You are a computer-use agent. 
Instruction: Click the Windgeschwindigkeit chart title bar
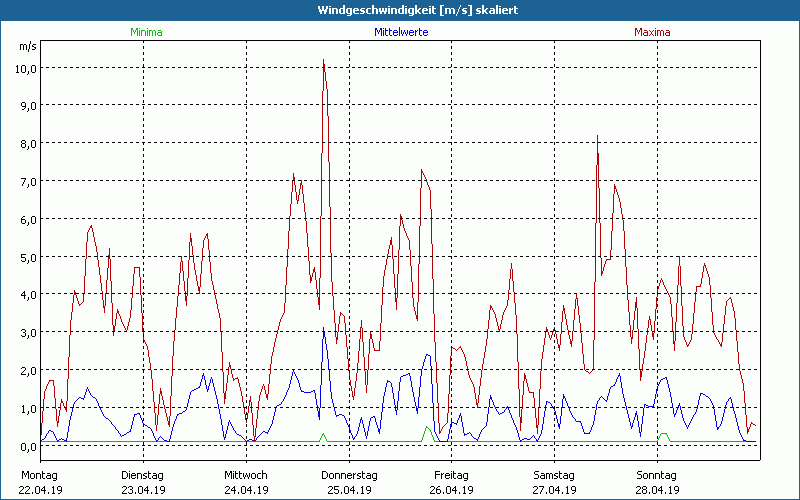click(x=400, y=10)
